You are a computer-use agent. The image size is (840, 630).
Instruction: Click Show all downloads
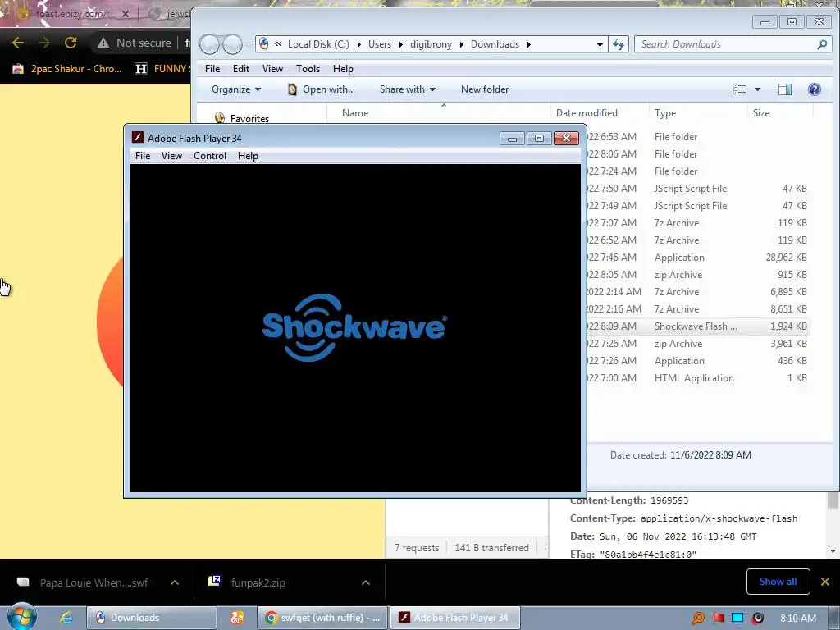pyautogui.click(x=778, y=582)
